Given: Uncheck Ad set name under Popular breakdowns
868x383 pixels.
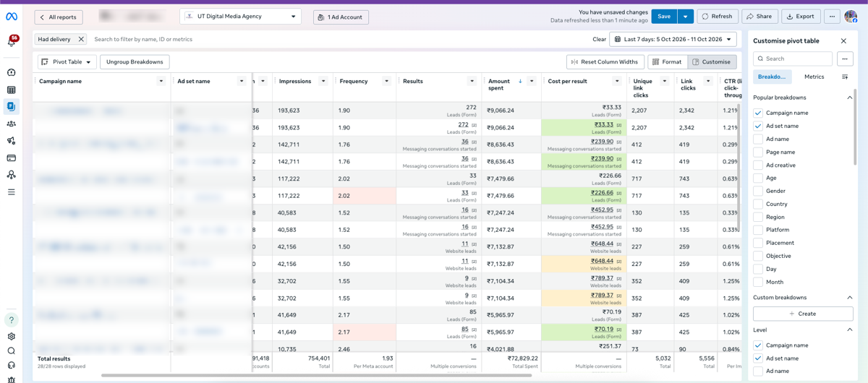Looking at the screenshot, I should [757, 126].
